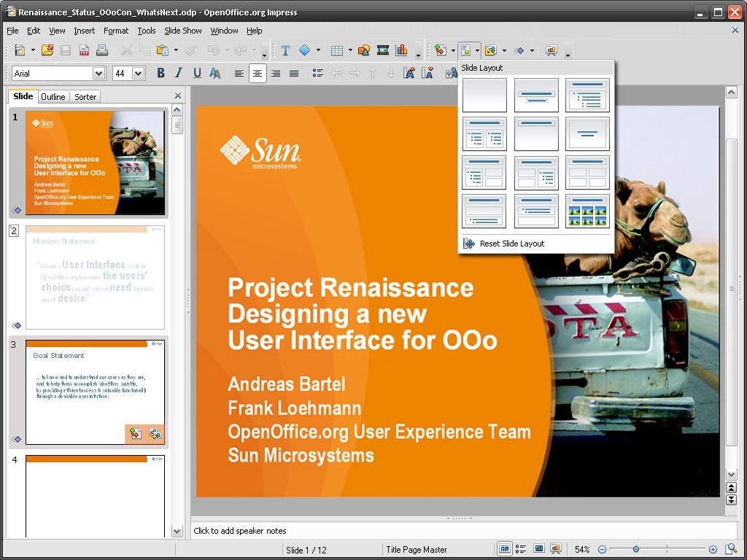Select the blue diamond Shape tool

[x=304, y=50]
